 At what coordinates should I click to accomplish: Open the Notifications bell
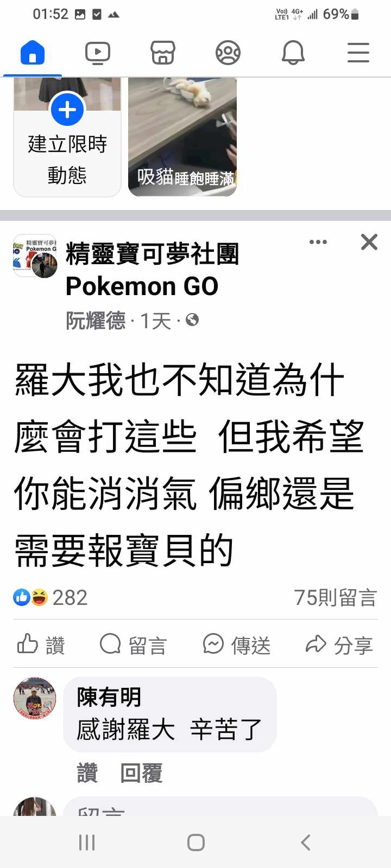point(293,53)
